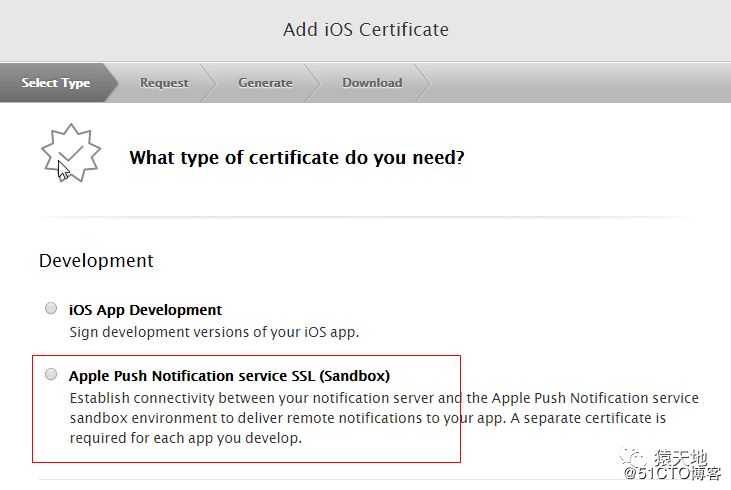
Task: Click 'What type of certificate do you need?' heading
Action: 297,158
